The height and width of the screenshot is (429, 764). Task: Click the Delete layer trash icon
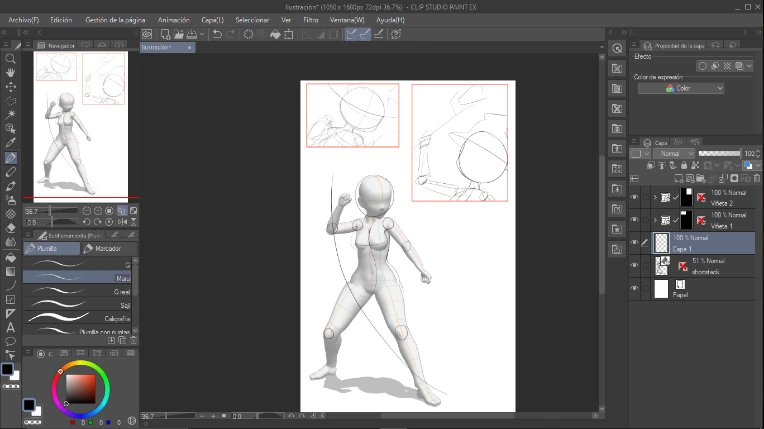coord(757,178)
